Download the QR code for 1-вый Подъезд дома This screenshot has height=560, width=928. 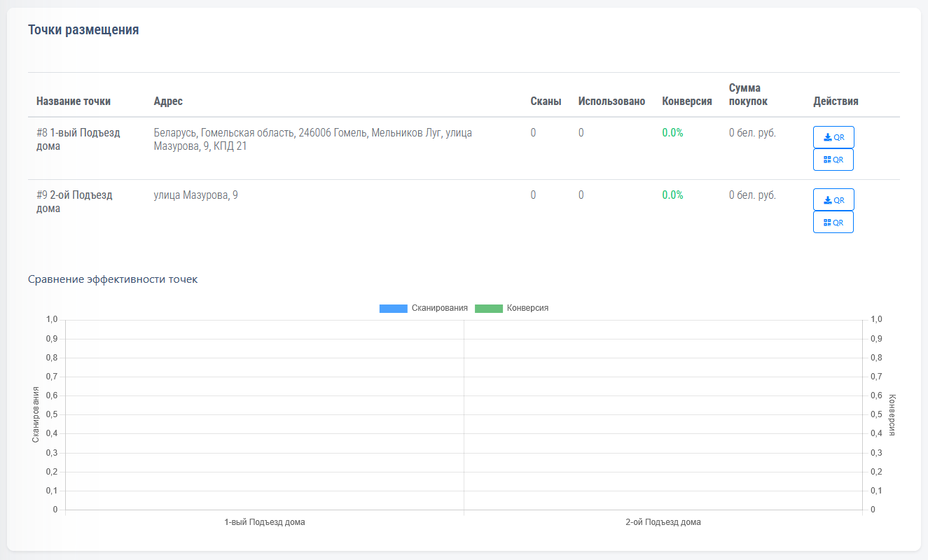[x=833, y=137]
